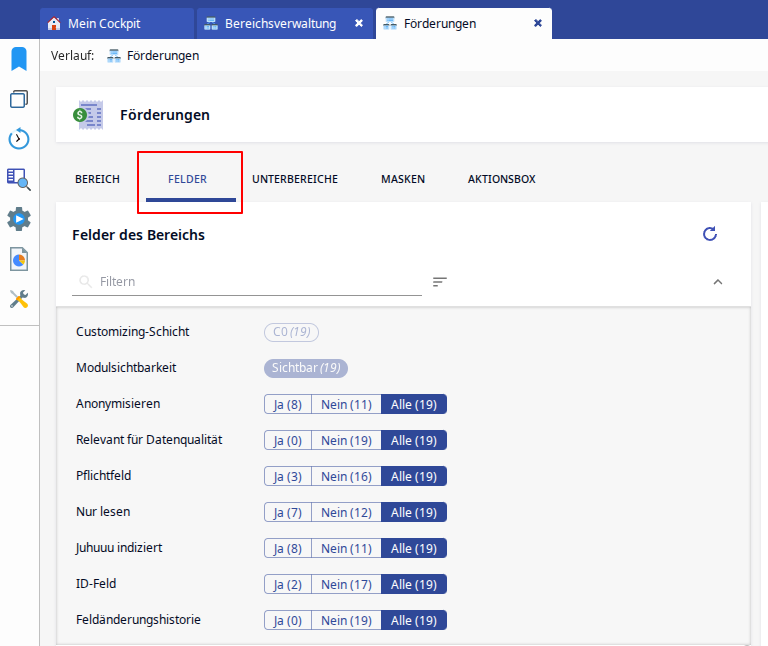The width and height of the screenshot is (768, 646).
Task: Open the stacked windows sidebar icon
Action: (19, 99)
